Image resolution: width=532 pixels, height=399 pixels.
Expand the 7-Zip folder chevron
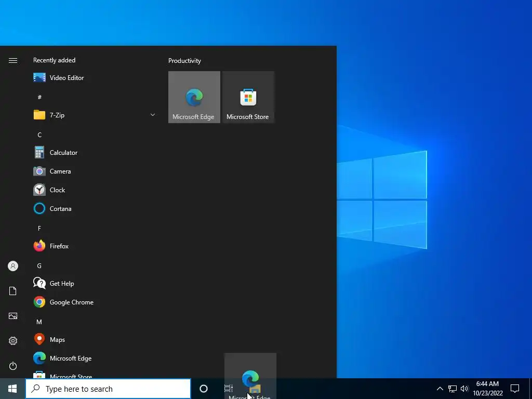(153, 115)
